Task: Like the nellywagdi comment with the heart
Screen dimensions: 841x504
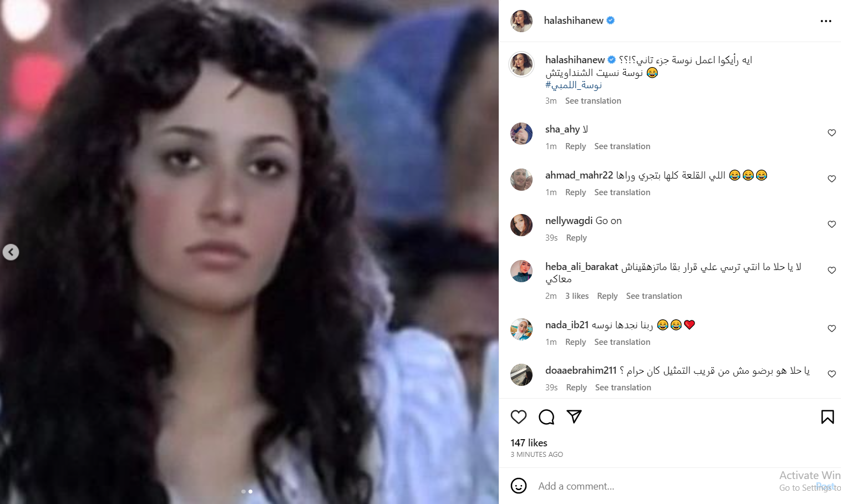Action: tap(832, 225)
